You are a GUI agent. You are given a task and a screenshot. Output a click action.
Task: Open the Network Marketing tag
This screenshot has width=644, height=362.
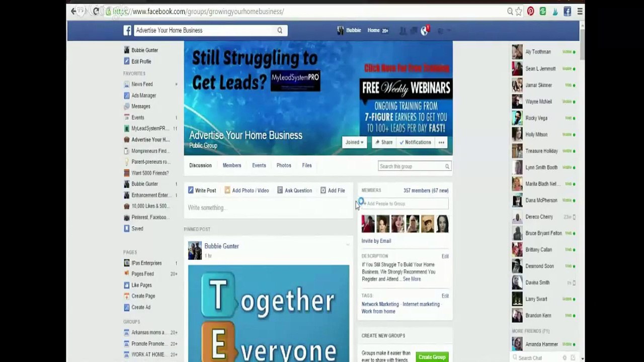point(380,304)
